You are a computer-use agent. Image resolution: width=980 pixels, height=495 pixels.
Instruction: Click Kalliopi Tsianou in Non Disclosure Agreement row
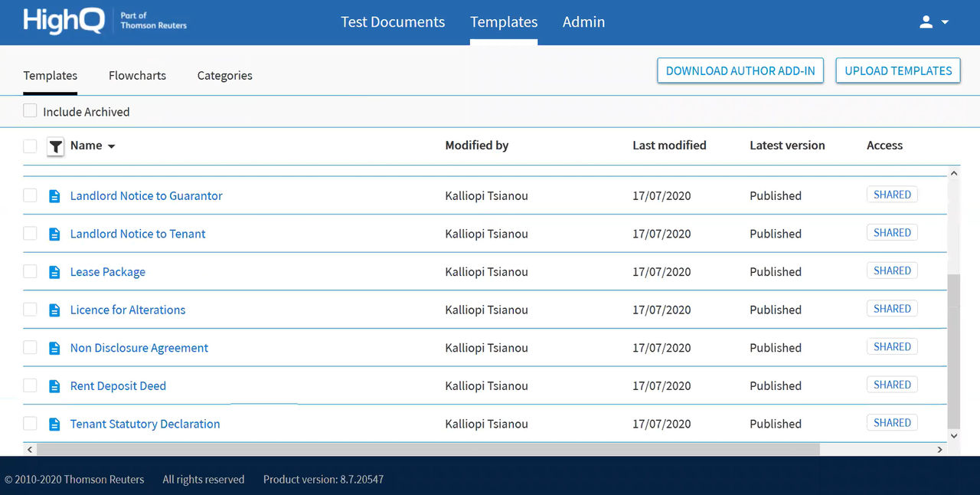click(486, 348)
